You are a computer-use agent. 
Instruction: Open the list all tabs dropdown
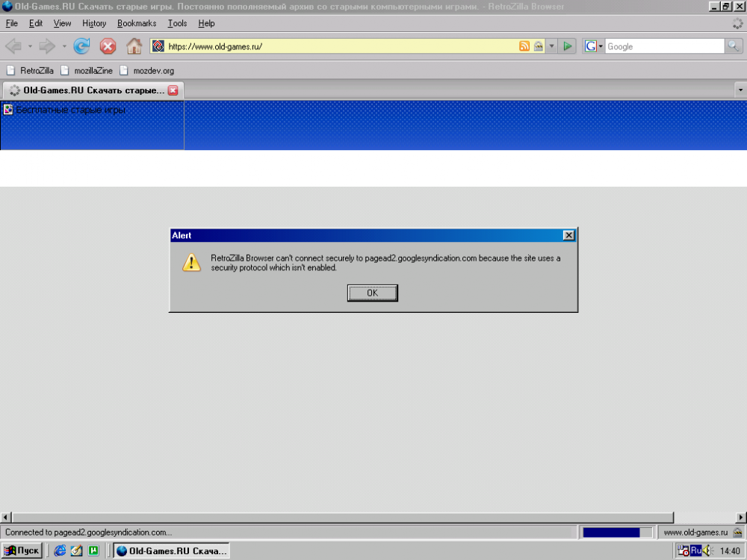click(x=740, y=90)
